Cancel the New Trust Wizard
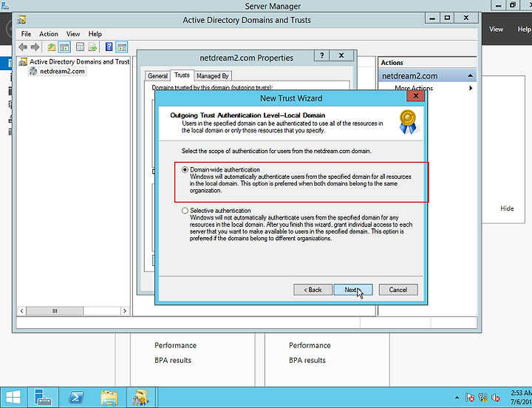 tap(398, 290)
